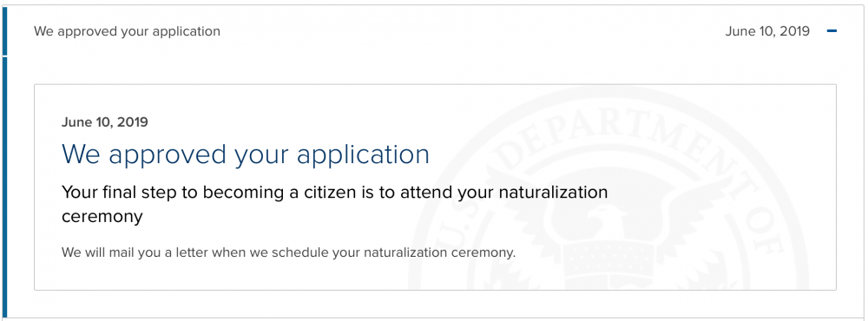
Task: Click the minus icon beside the header date
Action: point(832,31)
